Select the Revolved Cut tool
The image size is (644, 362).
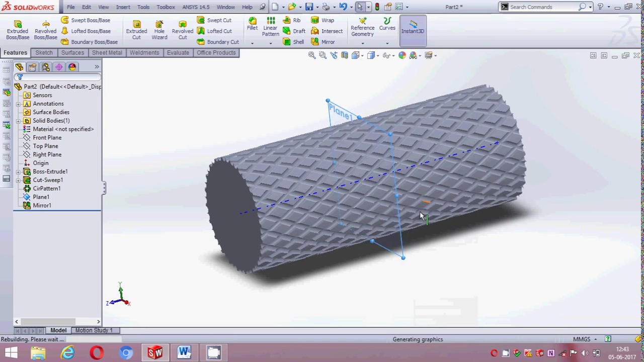click(x=183, y=30)
